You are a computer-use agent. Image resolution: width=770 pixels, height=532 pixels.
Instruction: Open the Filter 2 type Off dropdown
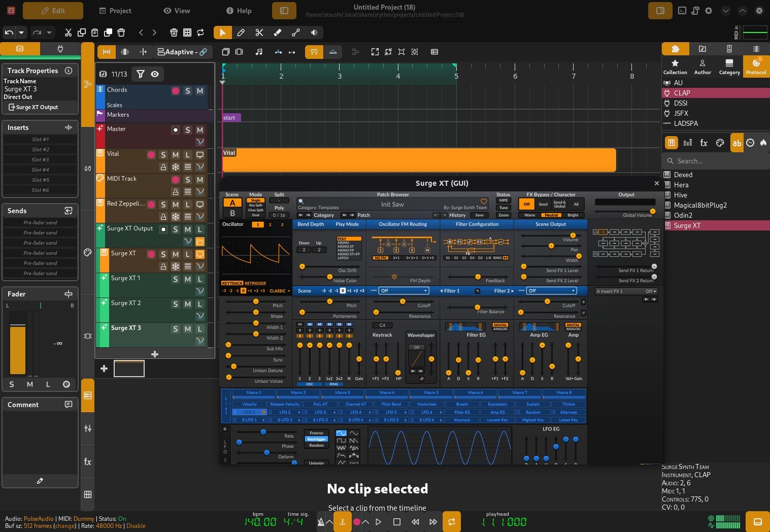[552, 291]
